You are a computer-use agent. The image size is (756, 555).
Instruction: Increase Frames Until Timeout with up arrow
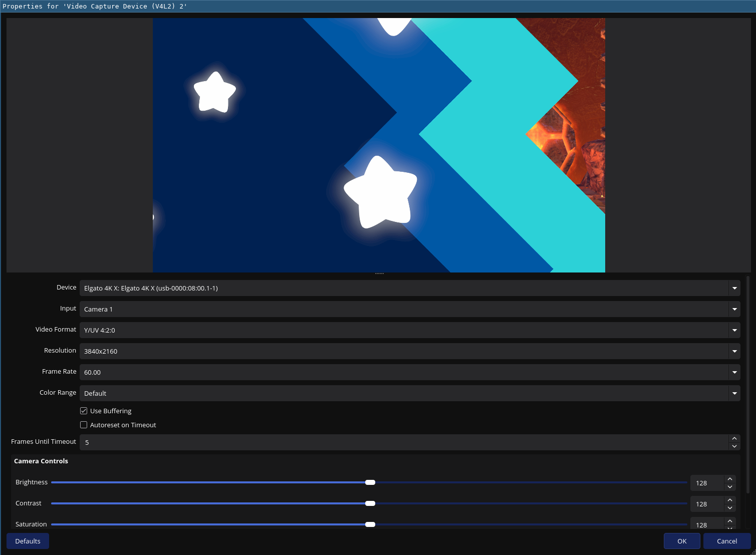click(x=734, y=438)
